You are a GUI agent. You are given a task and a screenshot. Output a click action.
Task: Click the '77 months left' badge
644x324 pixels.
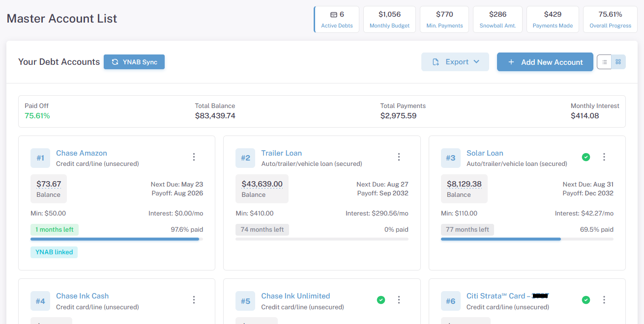tap(468, 230)
